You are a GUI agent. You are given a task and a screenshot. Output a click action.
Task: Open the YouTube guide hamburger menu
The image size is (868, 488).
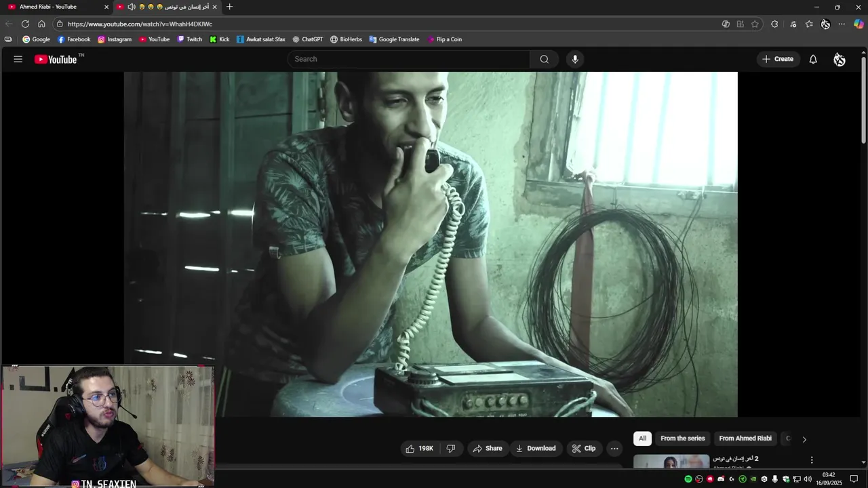pos(18,59)
